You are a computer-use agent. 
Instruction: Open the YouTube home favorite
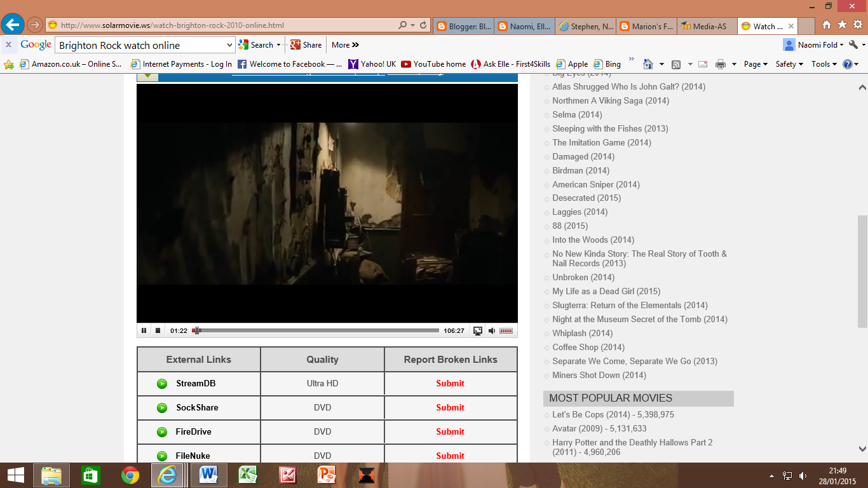click(x=433, y=64)
